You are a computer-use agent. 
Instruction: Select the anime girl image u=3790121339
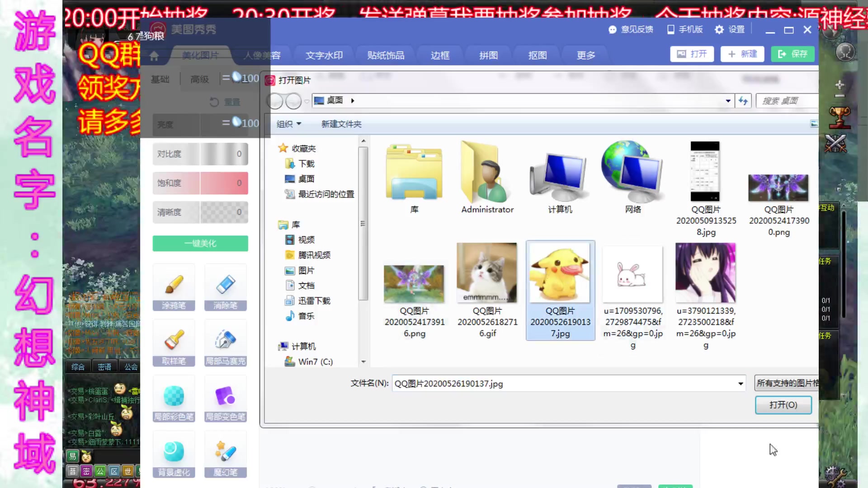[x=706, y=296]
